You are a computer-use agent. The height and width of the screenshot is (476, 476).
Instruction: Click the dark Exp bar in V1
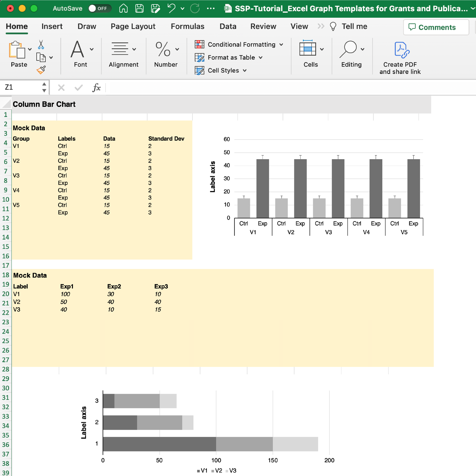(x=263, y=188)
